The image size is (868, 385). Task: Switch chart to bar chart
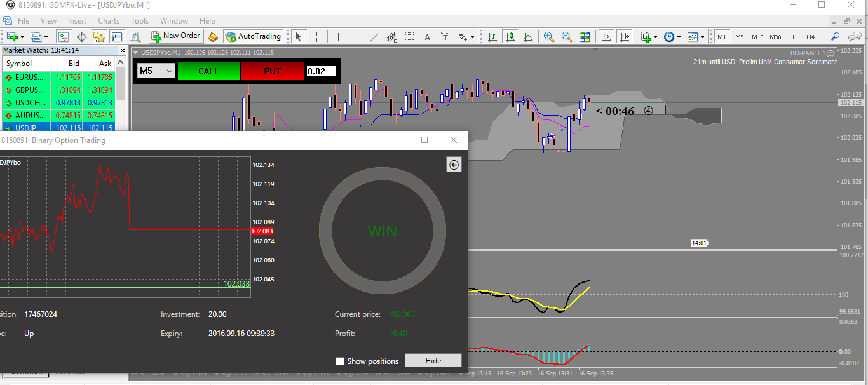pyautogui.click(x=492, y=37)
